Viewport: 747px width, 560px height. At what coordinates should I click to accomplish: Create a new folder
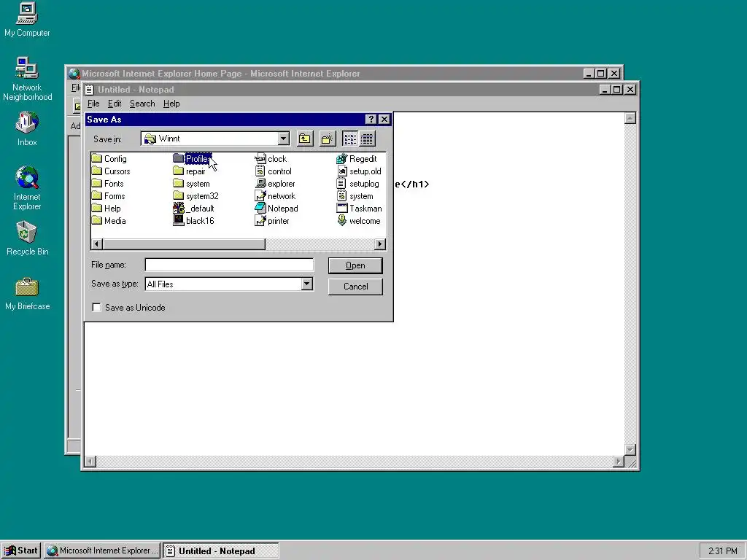pyautogui.click(x=328, y=139)
